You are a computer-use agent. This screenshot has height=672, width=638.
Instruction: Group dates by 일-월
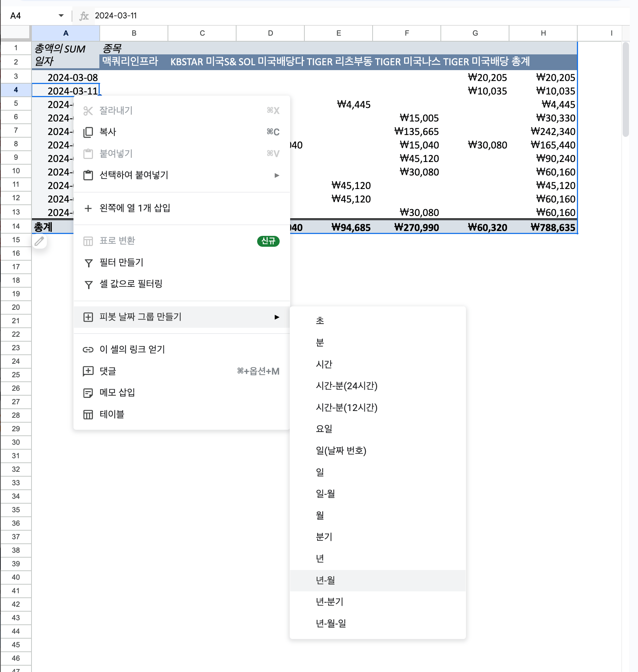pyautogui.click(x=378, y=494)
